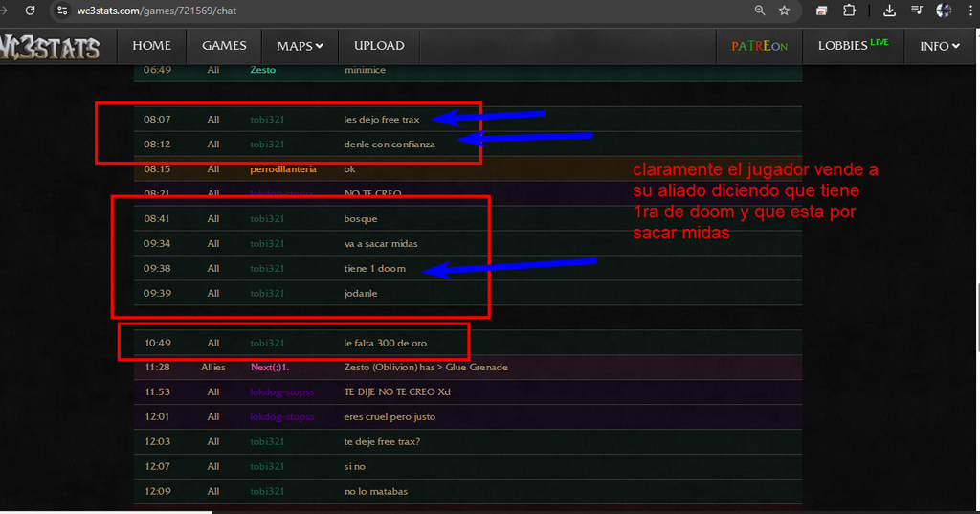The width and height of the screenshot is (980, 514).
Task: Click the 'ok' message at 08:15
Action: [349, 169]
